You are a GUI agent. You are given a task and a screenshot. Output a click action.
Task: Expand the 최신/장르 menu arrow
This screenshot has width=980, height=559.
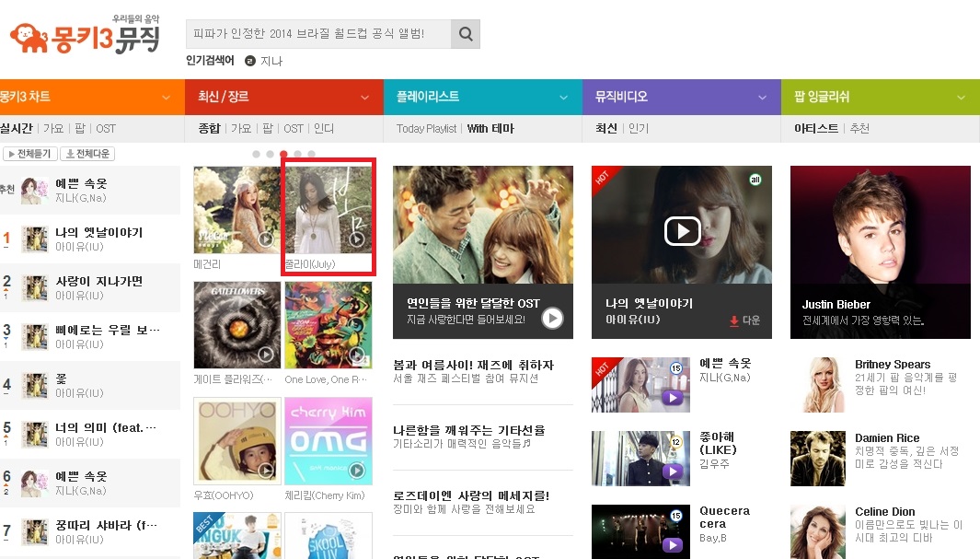click(x=365, y=98)
